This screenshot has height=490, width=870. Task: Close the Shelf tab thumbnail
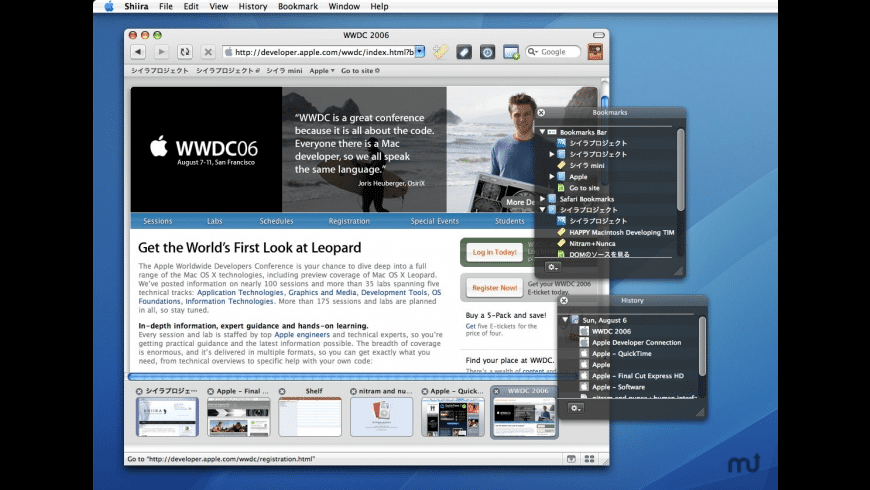(282, 391)
